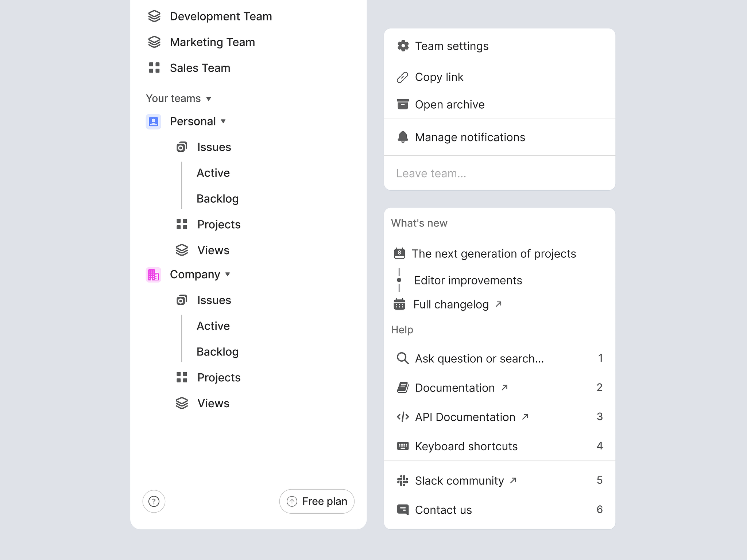The height and width of the screenshot is (560, 747).
Task: Click the Manage notifications bell icon
Action: (x=403, y=137)
